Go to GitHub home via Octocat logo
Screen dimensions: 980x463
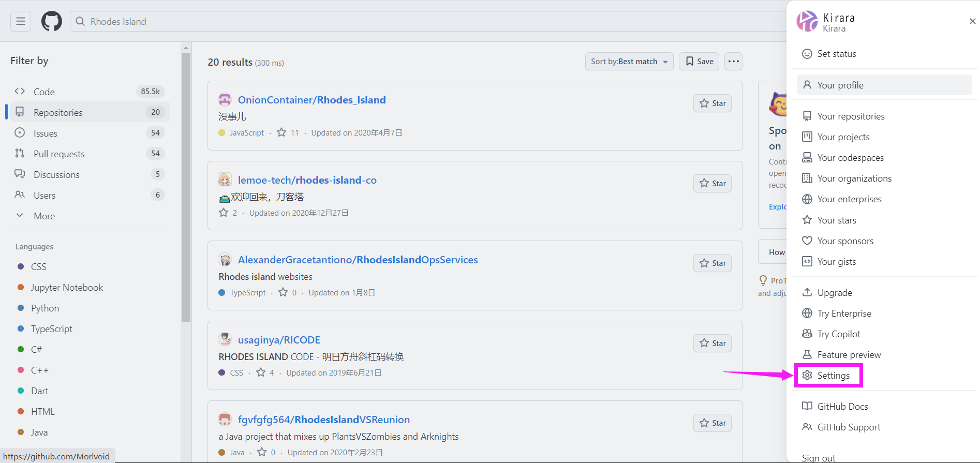click(x=52, y=21)
